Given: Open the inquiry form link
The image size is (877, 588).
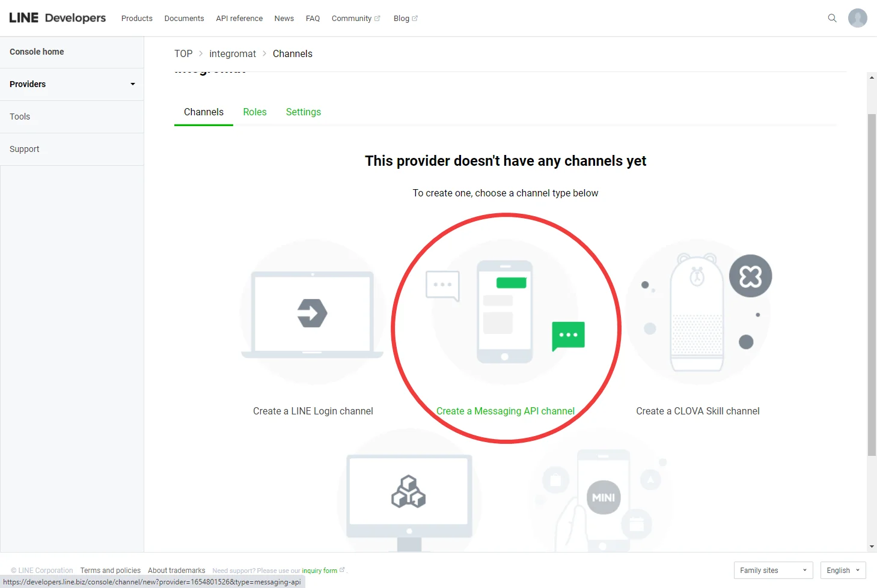Looking at the screenshot, I should (x=319, y=571).
